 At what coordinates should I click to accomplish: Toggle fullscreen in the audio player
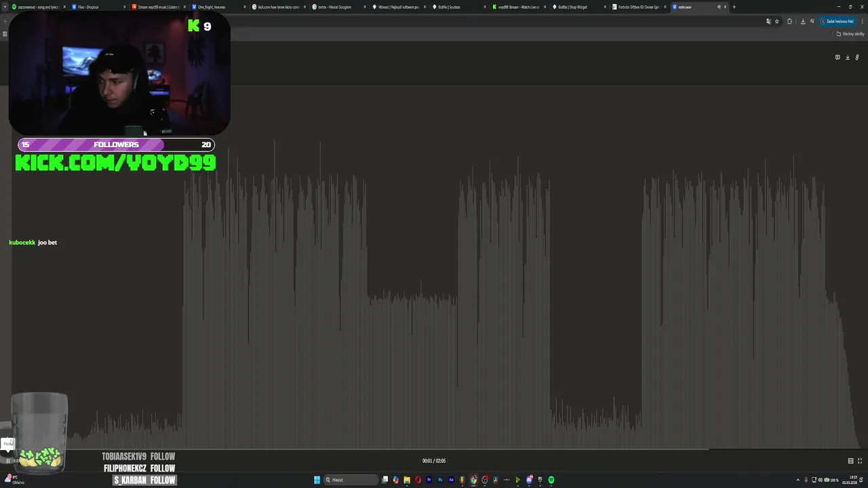860,461
